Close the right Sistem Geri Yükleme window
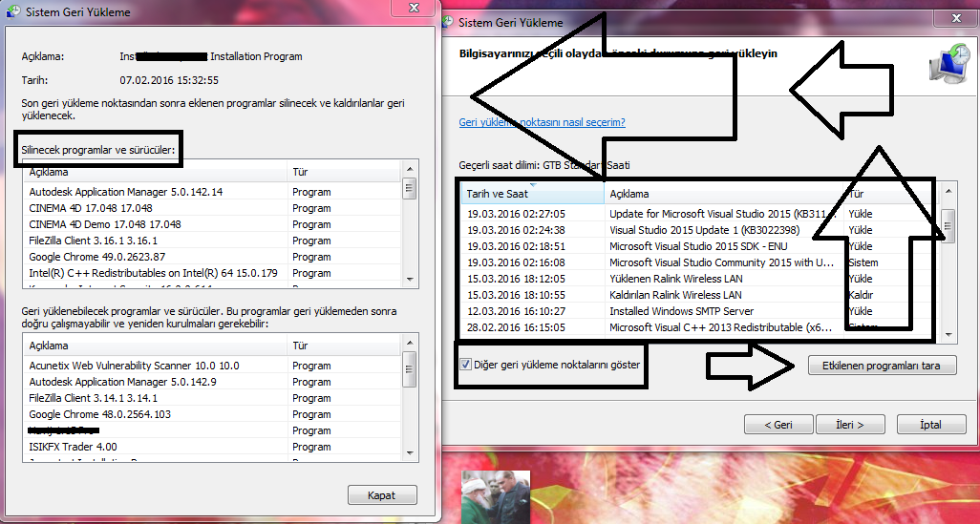Image resolution: width=980 pixels, height=524 pixels. coord(955,19)
